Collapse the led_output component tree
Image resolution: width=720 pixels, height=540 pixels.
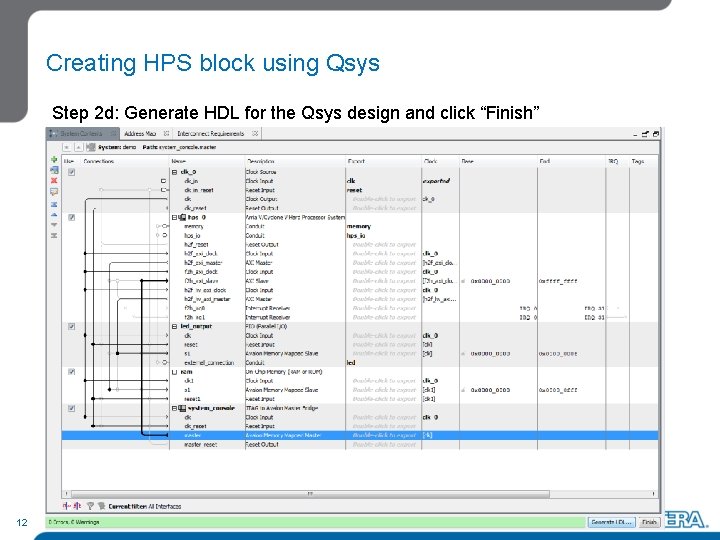tap(174, 326)
